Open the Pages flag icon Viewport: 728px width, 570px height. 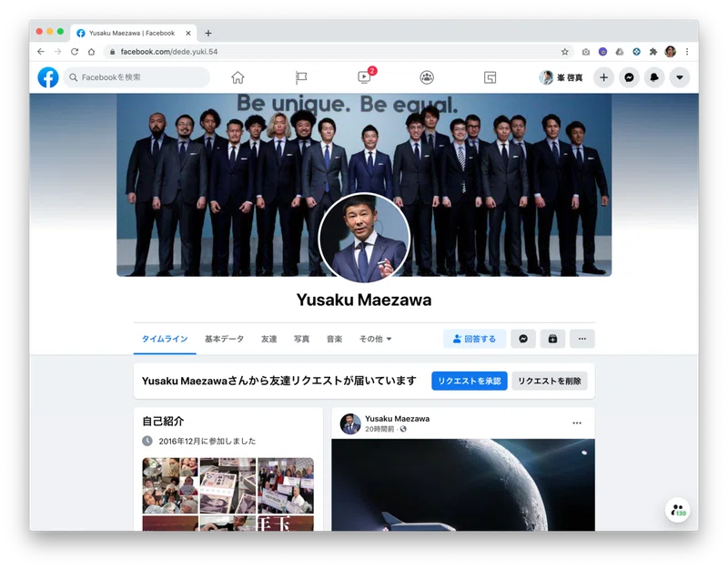tap(301, 77)
